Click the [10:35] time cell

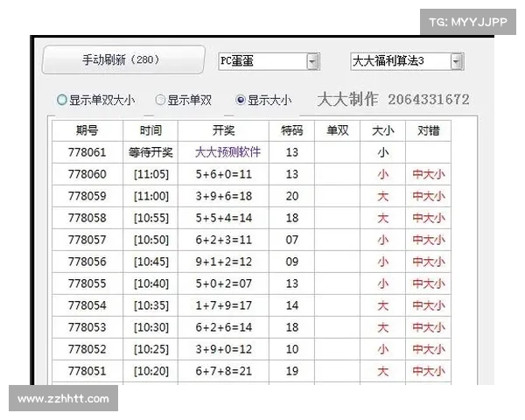150,305
